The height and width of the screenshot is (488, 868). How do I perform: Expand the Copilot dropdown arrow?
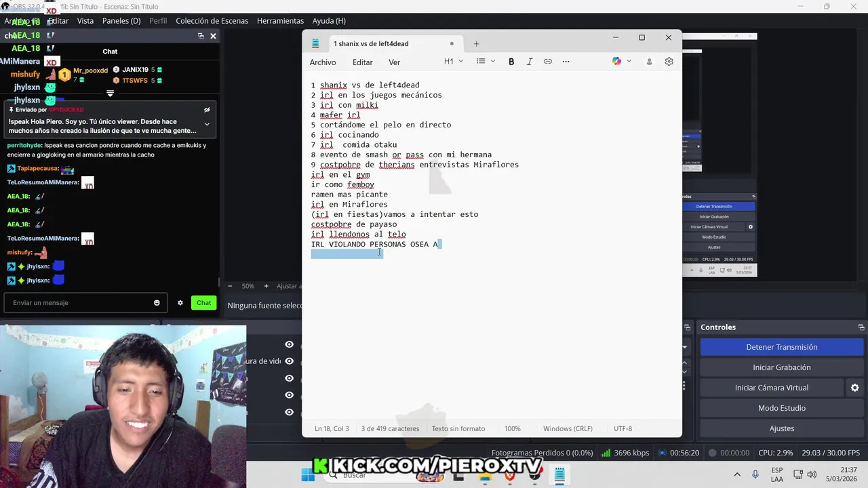pyautogui.click(x=629, y=62)
